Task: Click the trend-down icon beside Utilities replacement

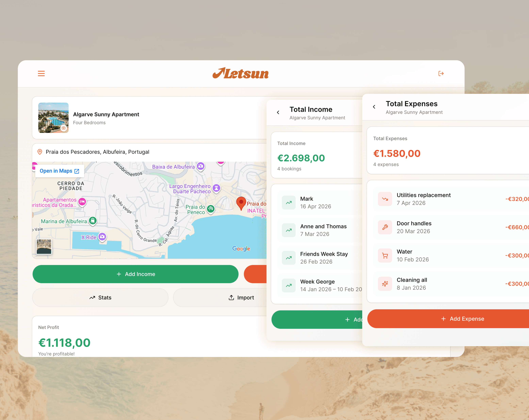Action: (x=385, y=199)
